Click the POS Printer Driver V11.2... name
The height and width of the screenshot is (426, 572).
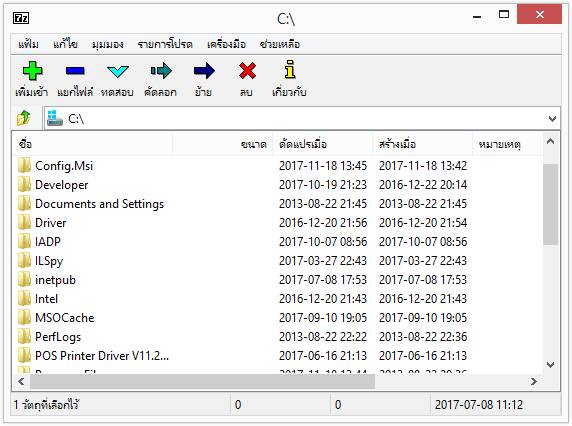coord(102,356)
